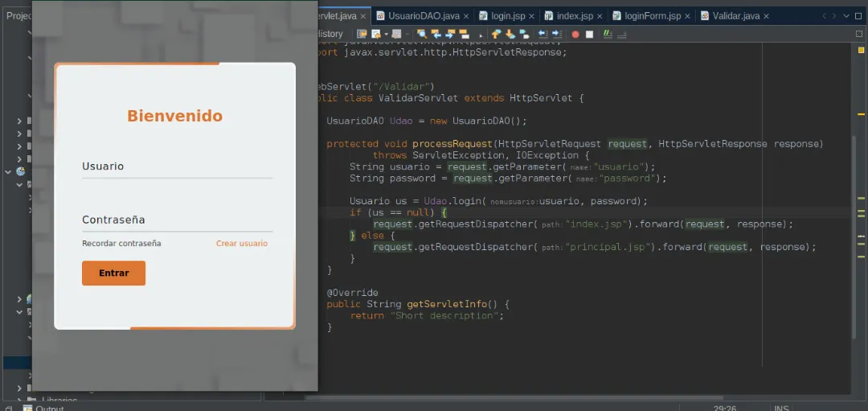Jump to last edit location icon
Screen dimensions: 868x411
[362, 34]
